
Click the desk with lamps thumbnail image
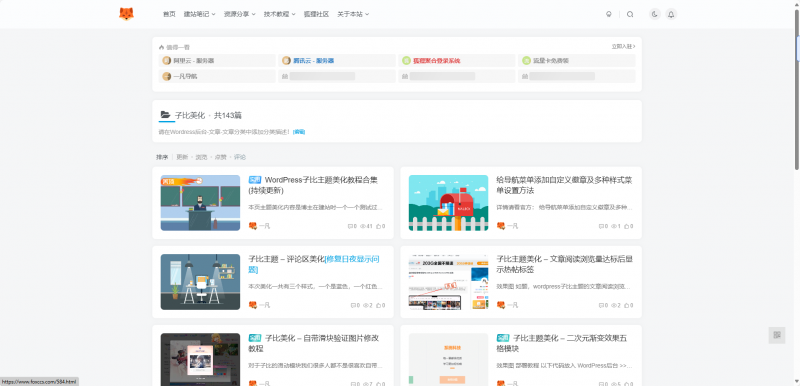click(x=200, y=282)
